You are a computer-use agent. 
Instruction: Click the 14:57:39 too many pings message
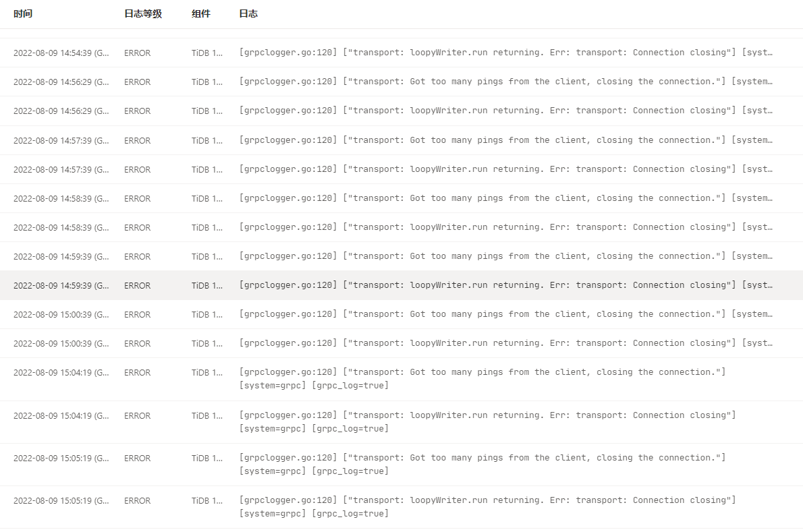click(x=506, y=140)
